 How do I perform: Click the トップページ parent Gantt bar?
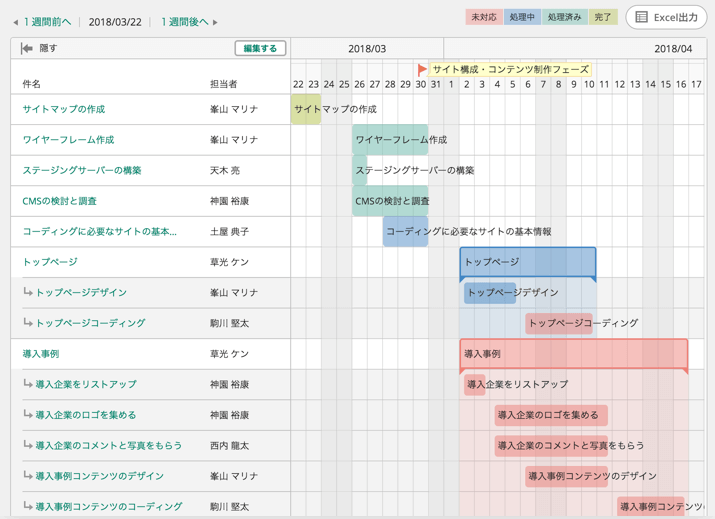point(527,262)
